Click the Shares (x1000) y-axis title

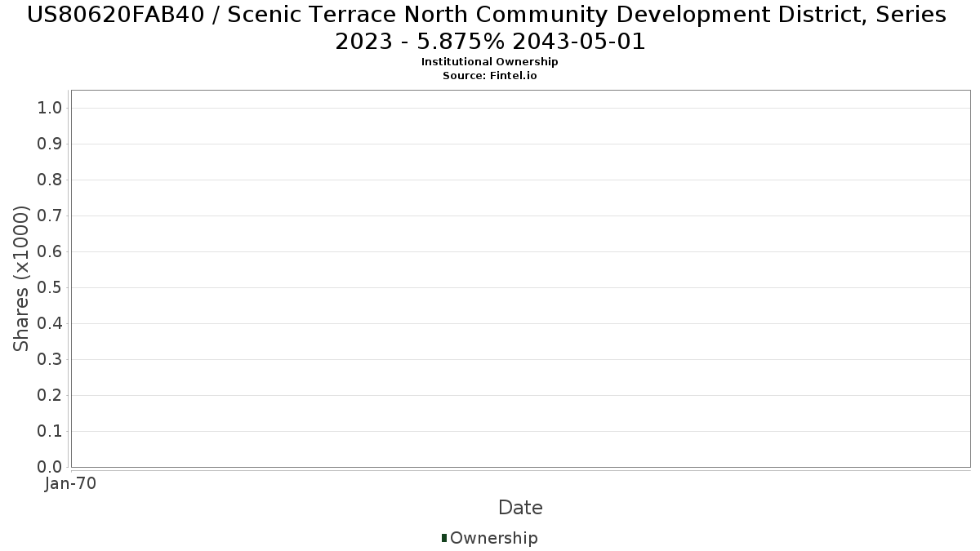22,278
